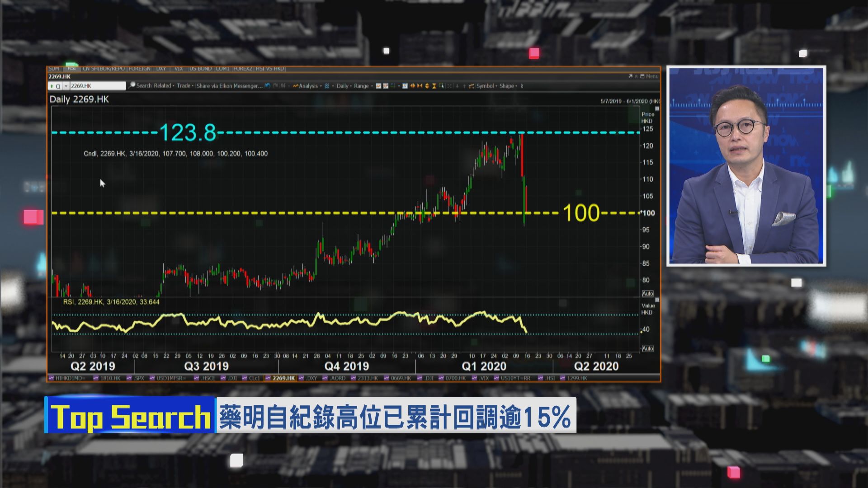The width and height of the screenshot is (868, 488).
Task: Click the Related link in the toolbar
Action: pos(163,85)
